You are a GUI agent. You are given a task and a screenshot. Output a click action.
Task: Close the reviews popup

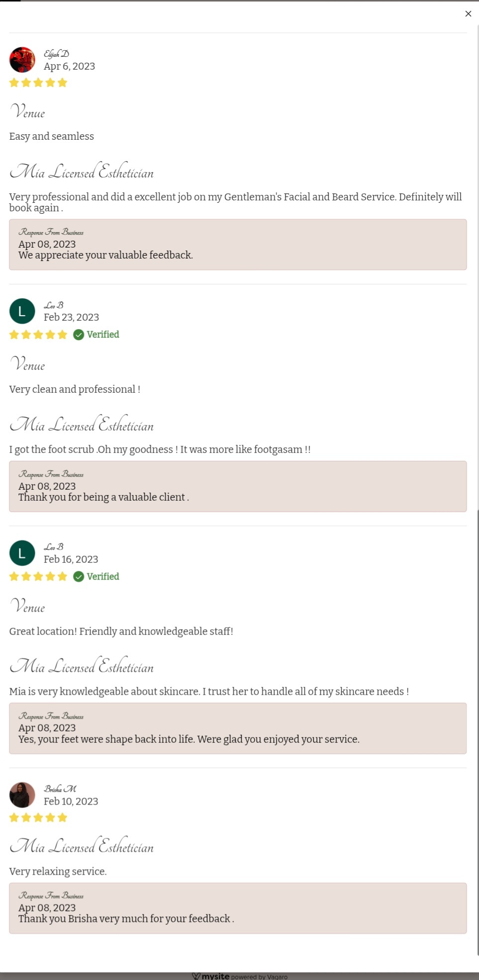coord(468,14)
